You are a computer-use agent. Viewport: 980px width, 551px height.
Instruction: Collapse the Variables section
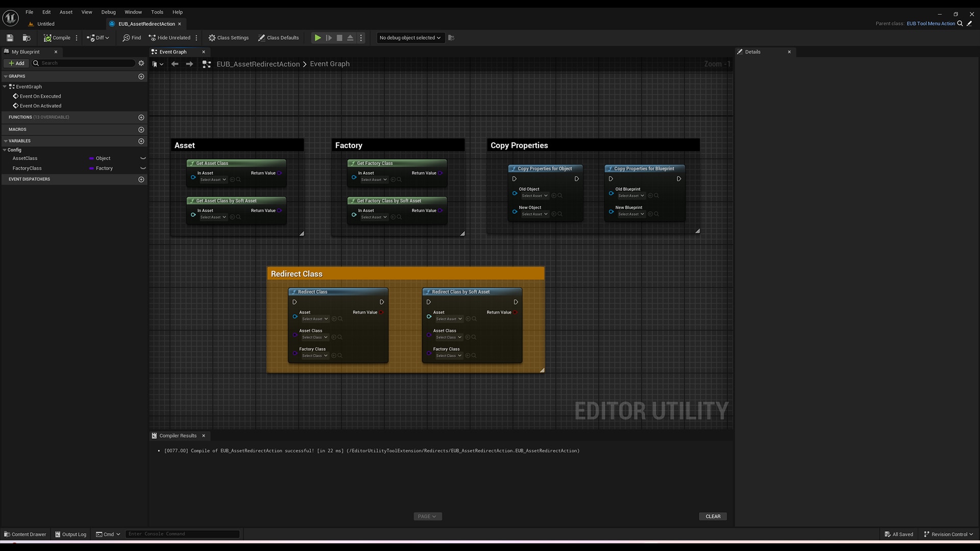point(6,141)
